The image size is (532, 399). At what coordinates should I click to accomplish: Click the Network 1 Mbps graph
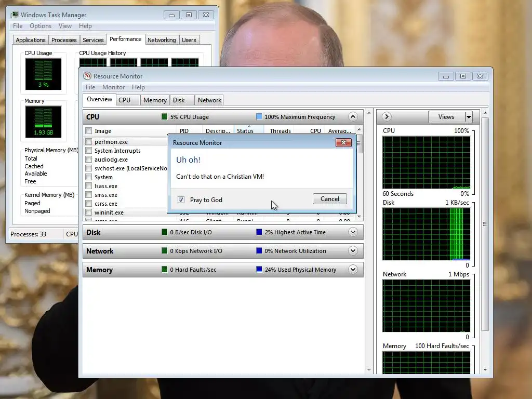[426, 305]
